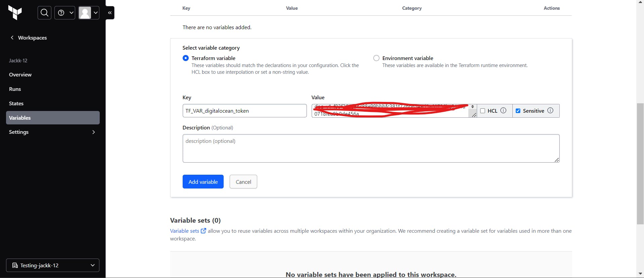Open the Variable sets documentation link
This screenshot has height=278, width=644.
pos(185,231)
